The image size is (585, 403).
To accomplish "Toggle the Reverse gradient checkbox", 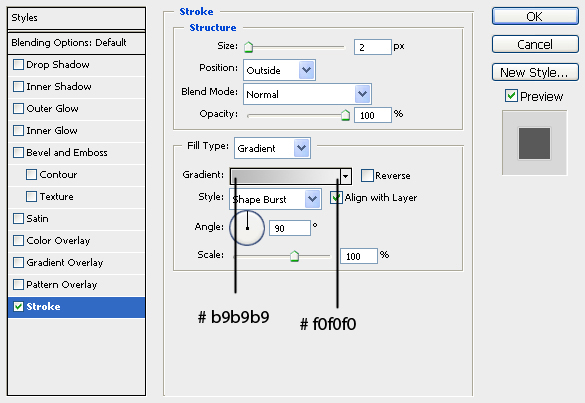I will coord(367,175).
